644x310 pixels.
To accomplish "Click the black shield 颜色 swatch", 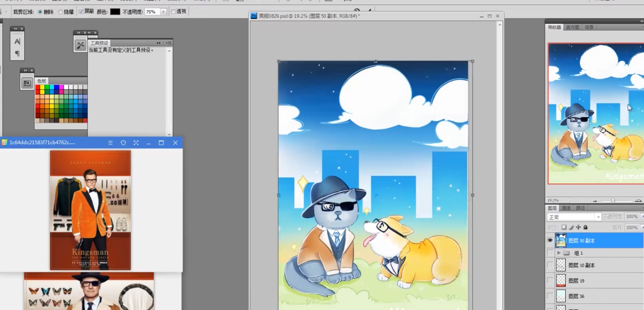I will point(115,12).
